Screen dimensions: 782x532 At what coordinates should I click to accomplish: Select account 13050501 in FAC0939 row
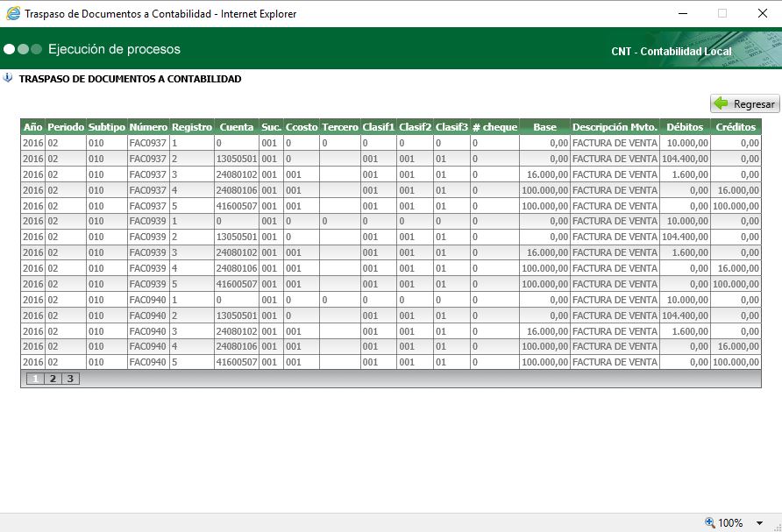[237, 237]
